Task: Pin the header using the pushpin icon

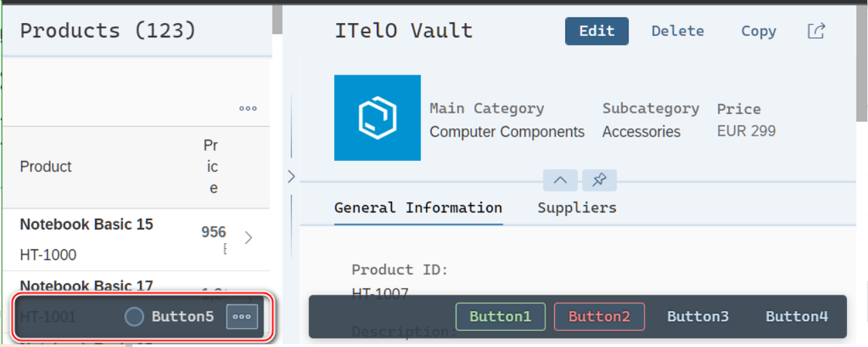Action: 599,181
